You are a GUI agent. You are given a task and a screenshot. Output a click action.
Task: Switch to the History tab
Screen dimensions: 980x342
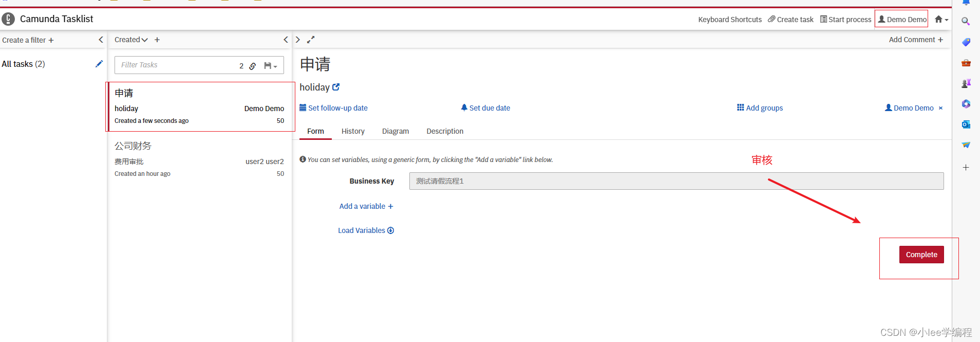353,131
